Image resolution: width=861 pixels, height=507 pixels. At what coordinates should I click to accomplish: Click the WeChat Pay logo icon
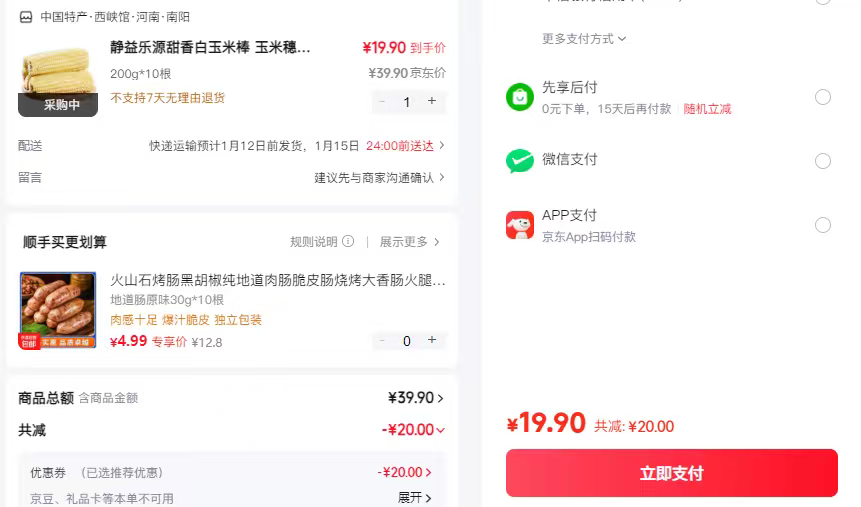click(x=520, y=161)
